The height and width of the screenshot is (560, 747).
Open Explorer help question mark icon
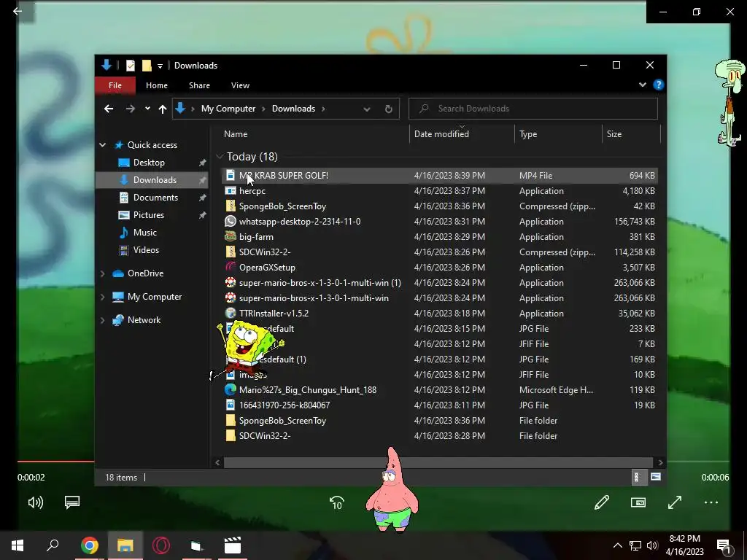click(659, 85)
